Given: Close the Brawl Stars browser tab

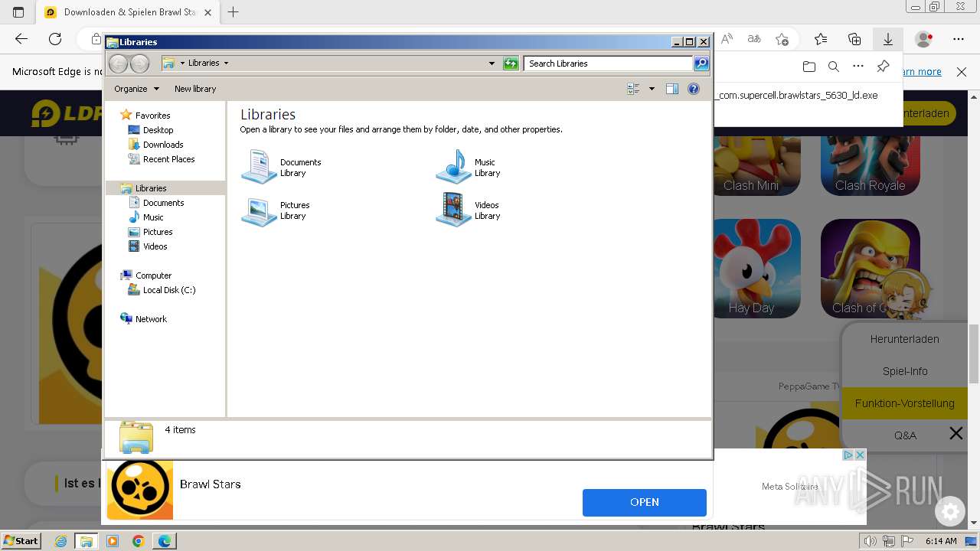Looking at the screenshot, I should 208,12.
